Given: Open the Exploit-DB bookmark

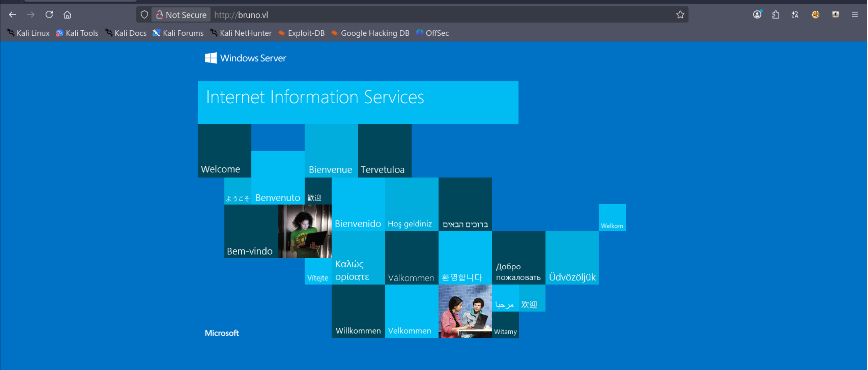Looking at the screenshot, I should [x=301, y=33].
